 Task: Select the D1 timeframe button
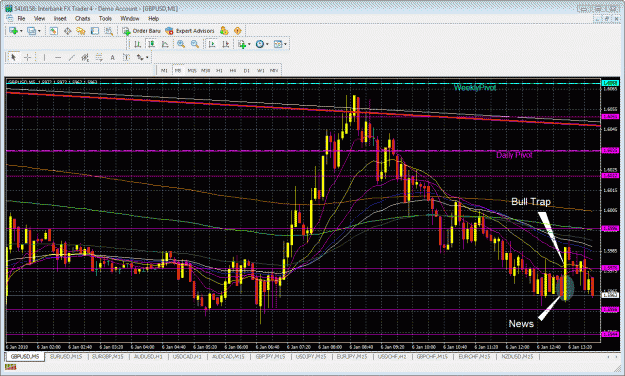(x=246, y=70)
